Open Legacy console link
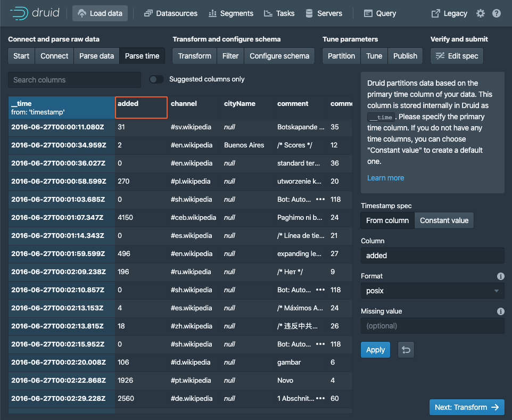Screen dimensions: 512x420 [449, 13]
